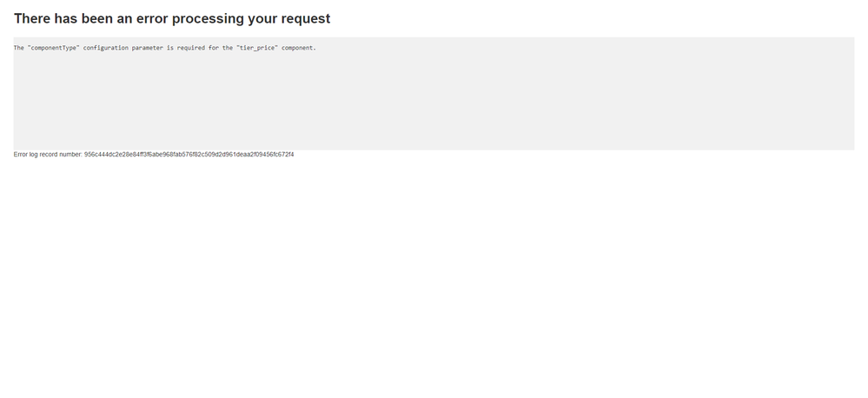Click the error log hash string
Viewport: 868px width, 398px height.
(x=189, y=155)
